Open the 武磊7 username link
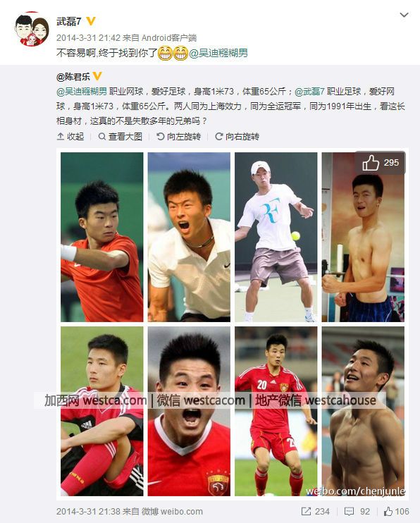The width and height of the screenshot is (420, 523). [x=69, y=21]
